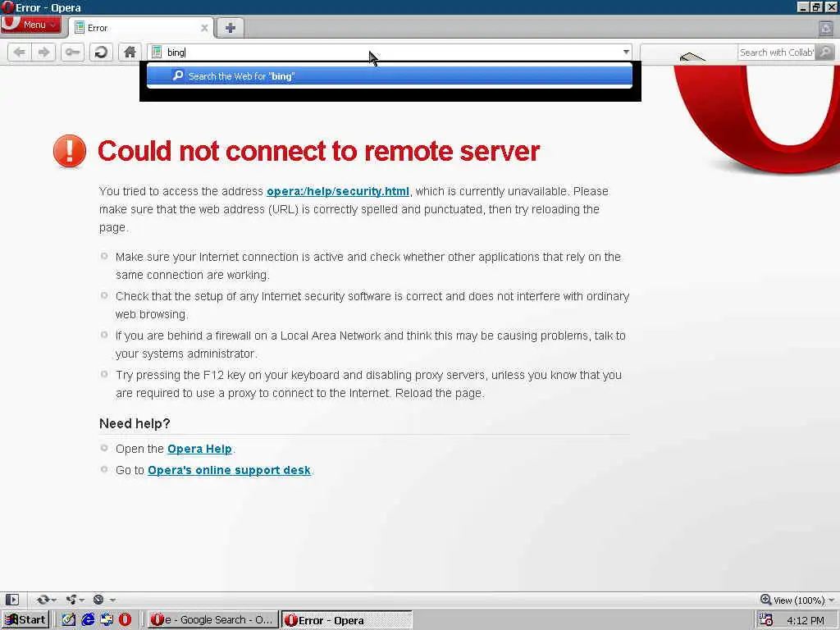This screenshot has width=840, height=630.
Task: Open the opera:/help/security.html link
Action: coord(337,191)
